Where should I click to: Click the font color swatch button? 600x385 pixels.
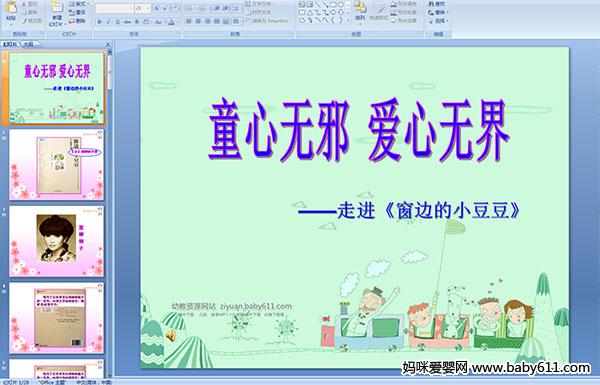pos(171,22)
